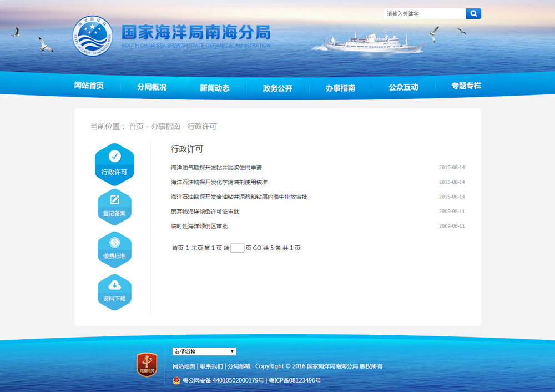
Task: Click the State Oceanic Administration logo
Action: coord(93,36)
